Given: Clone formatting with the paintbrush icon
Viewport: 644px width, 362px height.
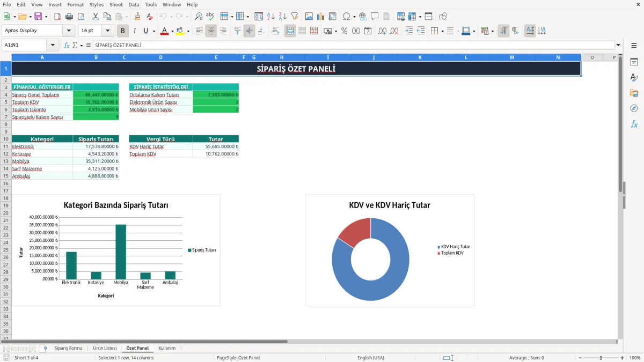Looking at the screenshot, I should [138, 17].
